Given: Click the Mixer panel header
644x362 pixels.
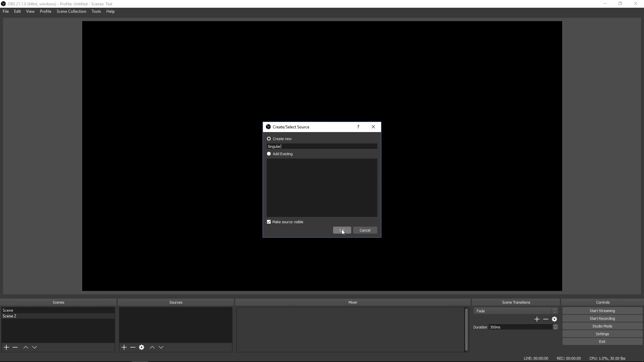Looking at the screenshot, I should pyautogui.click(x=353, y=302).
